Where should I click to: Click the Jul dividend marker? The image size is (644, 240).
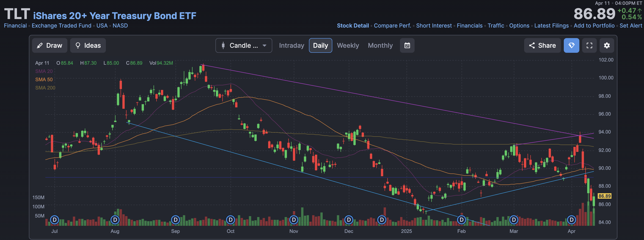coord(55,220)
